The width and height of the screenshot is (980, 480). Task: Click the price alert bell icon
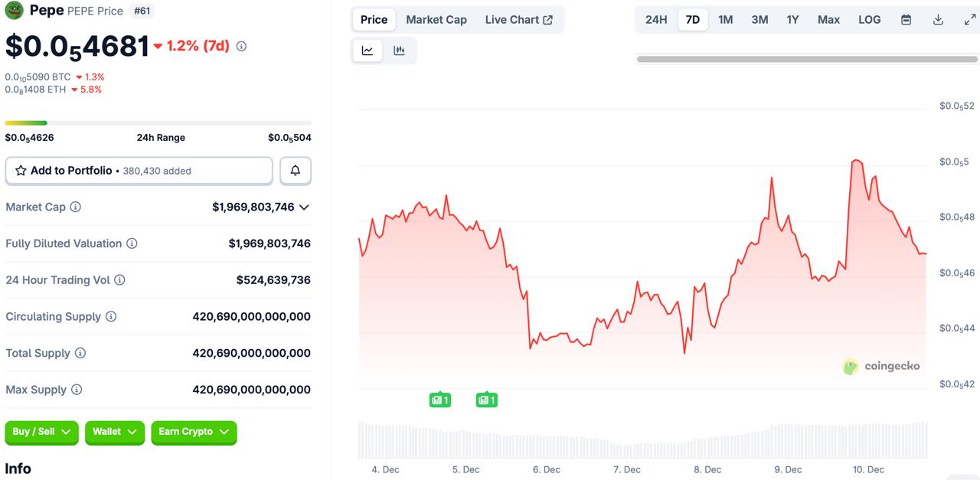296,170
